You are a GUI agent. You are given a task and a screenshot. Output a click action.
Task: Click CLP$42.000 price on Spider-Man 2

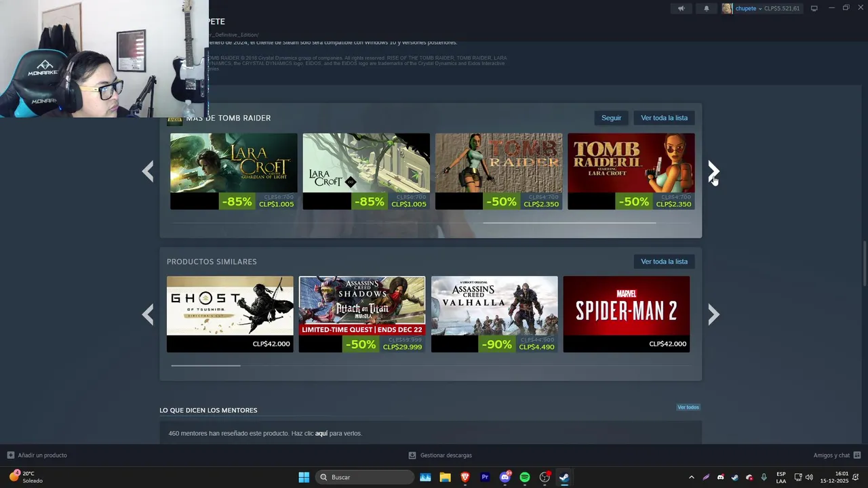point(668,344)
